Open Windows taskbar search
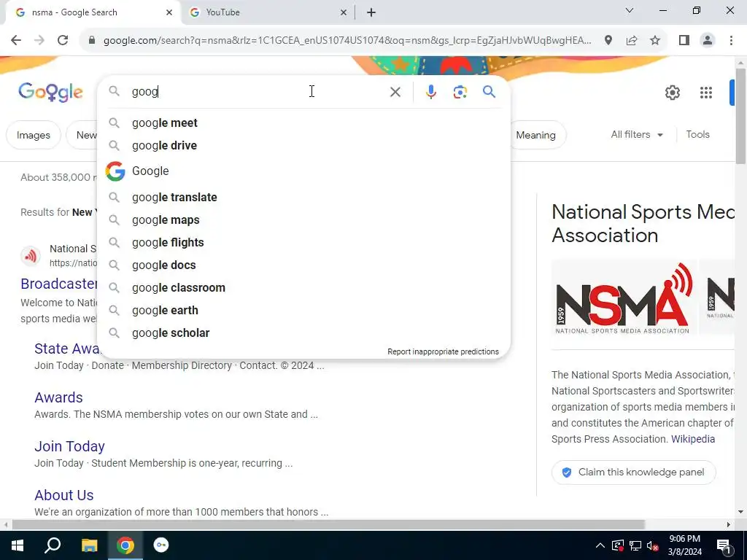 pyautogui.click(x=53, y=545)
